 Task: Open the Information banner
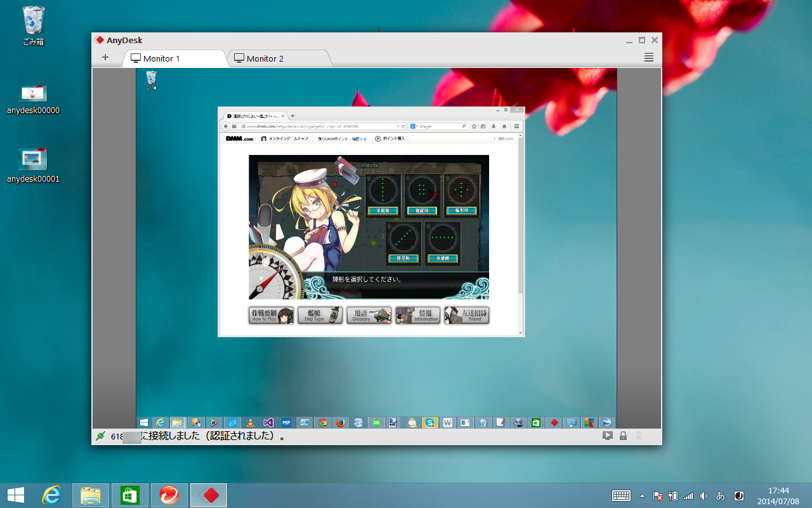(418, 315)
